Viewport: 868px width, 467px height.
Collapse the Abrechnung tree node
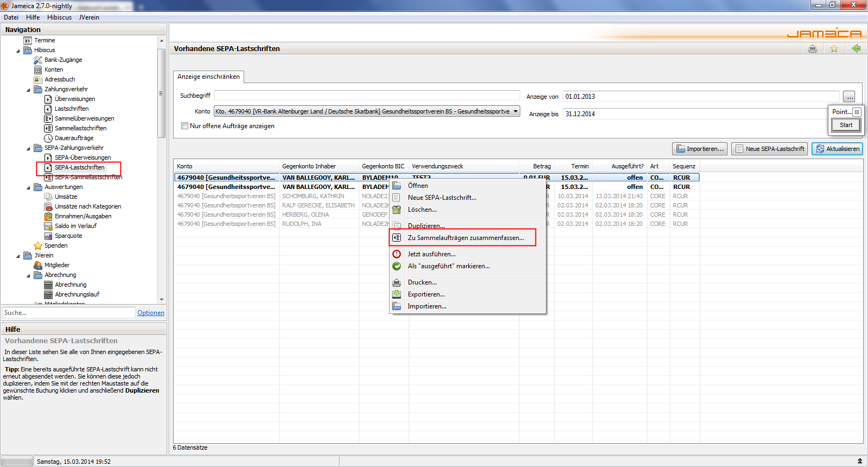pos(28,275)
